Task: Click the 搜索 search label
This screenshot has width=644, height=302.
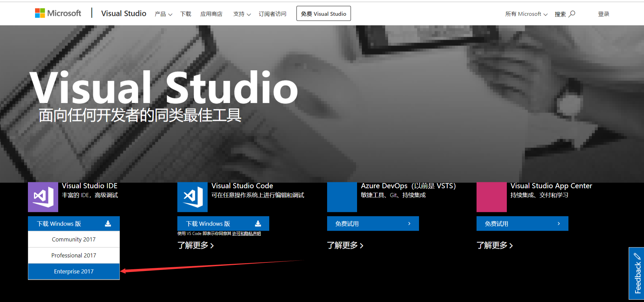Action: coord(560,14)
